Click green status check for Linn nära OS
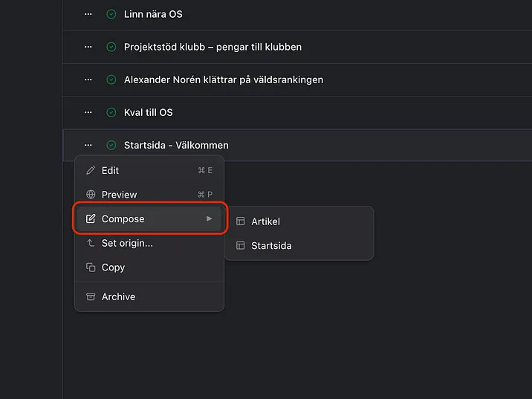The image size is (532, 399). [x=111, y=14]
